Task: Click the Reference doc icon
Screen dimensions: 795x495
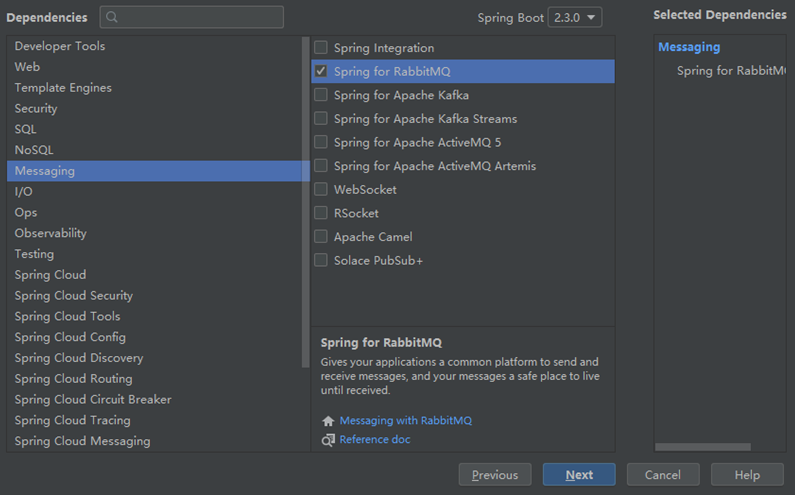Action: 328,440
